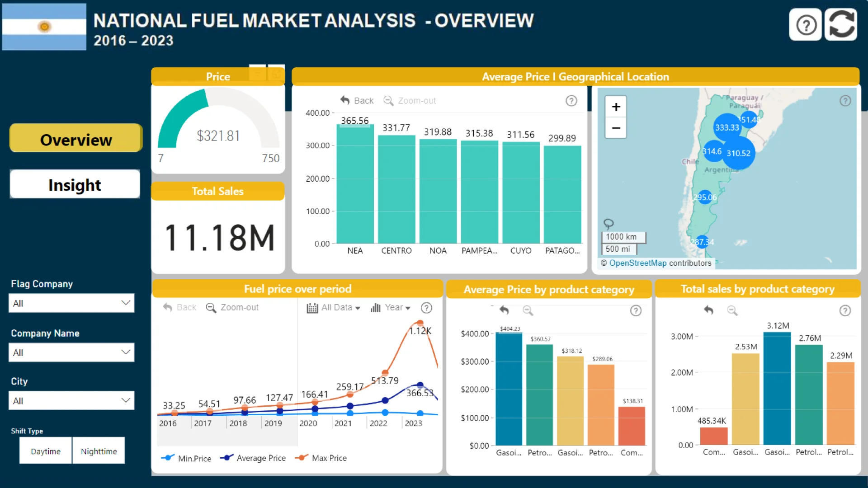The image size is (868, 488).
Task: Click zoom-out magnifier in Total sales by category
Action: click(x=732, y=310)
